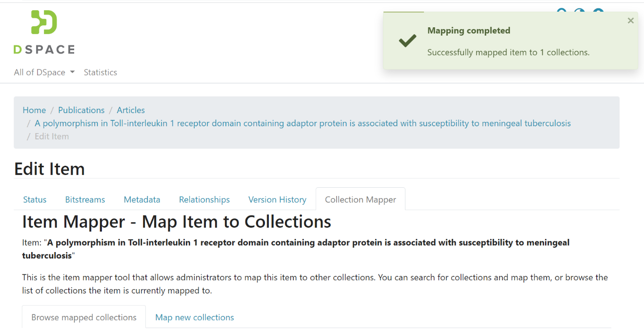Screen dimensions: 644x332
Task: Open the polymorphism item breadcrumb link
Action: pos(302,123)
